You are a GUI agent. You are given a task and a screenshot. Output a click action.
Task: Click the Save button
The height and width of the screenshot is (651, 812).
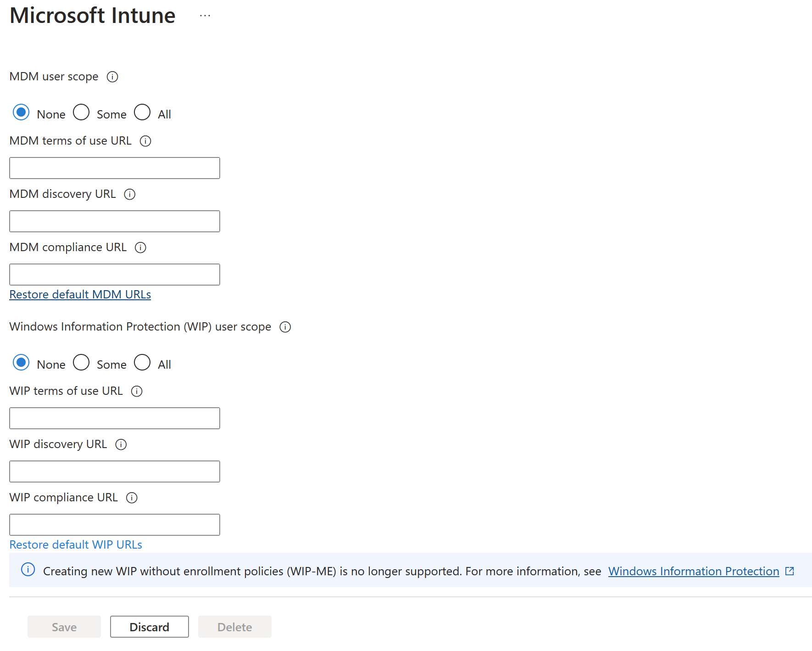(64, 627)
